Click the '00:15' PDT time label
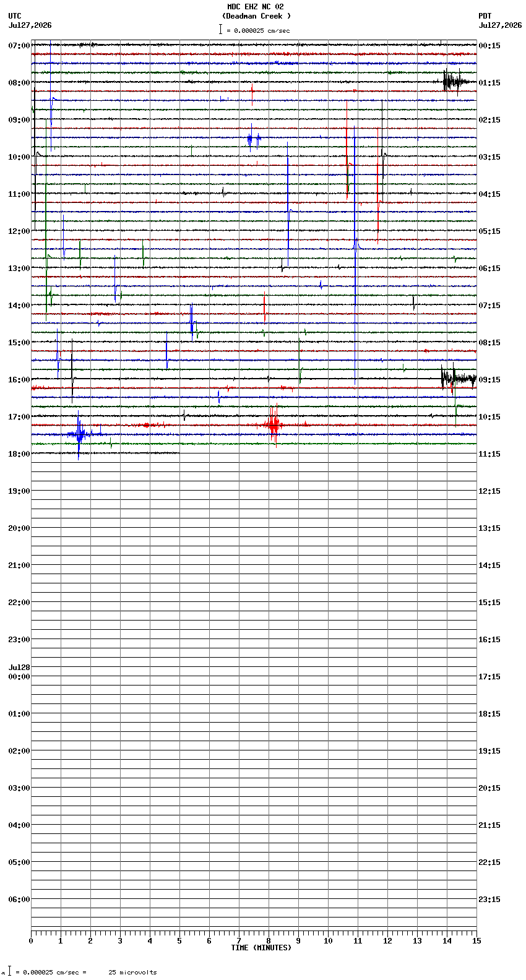Screen dimensions: 526x980 click(x=489, y=46)
